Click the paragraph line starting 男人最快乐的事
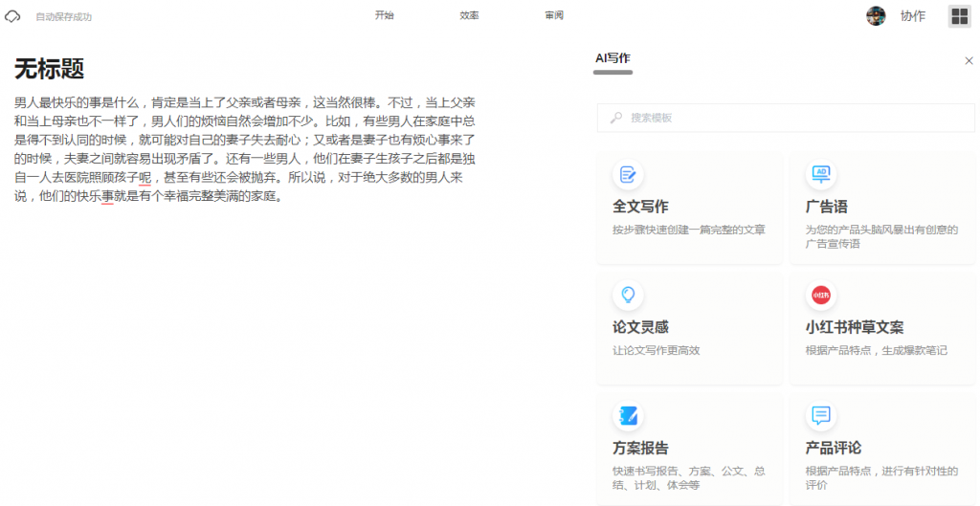This screenshot has width=980, height=506. 244,102
